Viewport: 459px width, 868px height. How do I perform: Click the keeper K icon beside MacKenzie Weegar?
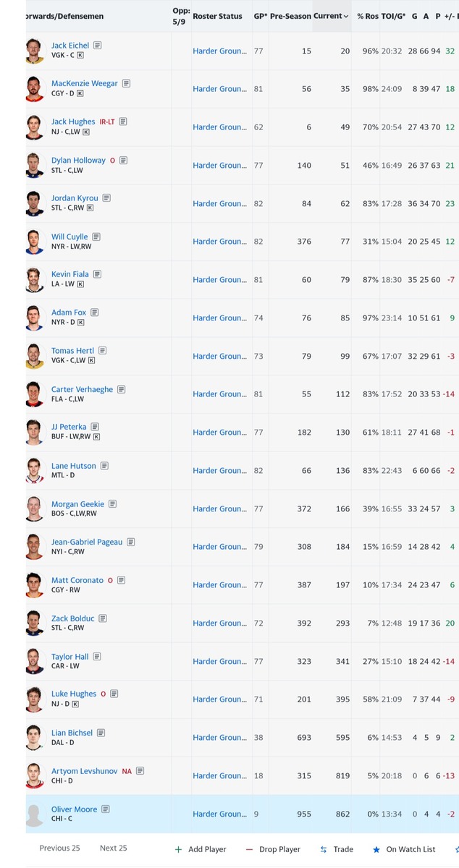coord(80,93)
